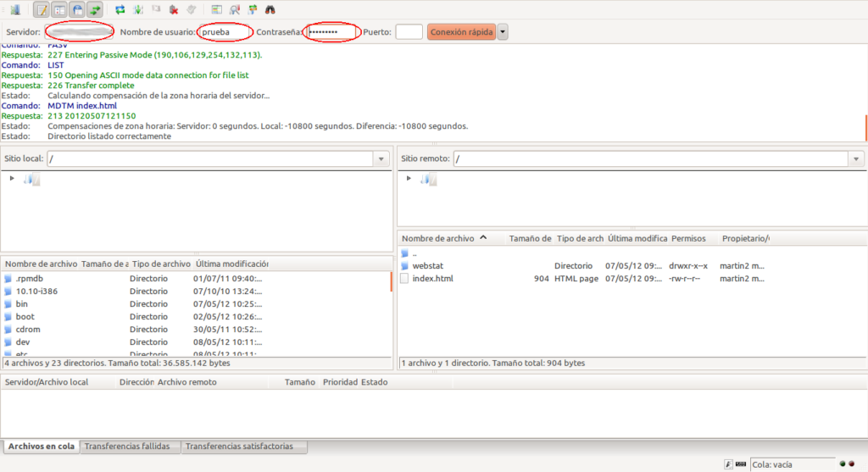
Task: Toggle the local directory tree view
Action: 59,9
